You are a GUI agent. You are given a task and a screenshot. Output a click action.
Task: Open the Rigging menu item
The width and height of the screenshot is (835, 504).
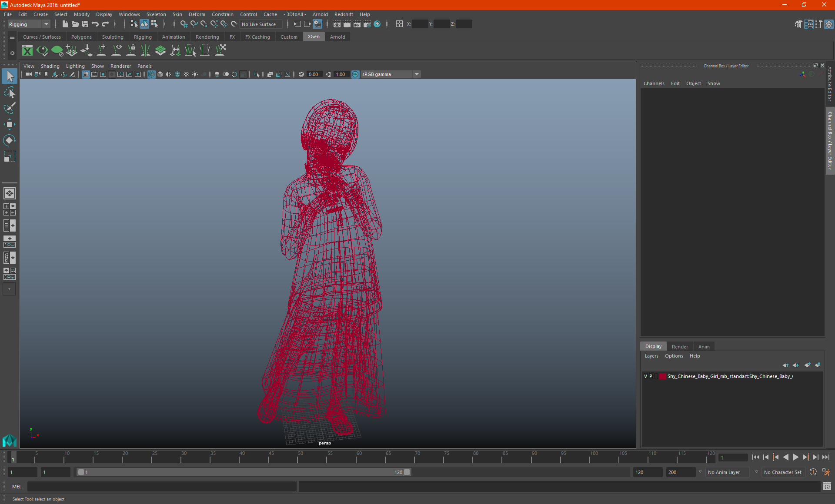[x=142, y=37]
